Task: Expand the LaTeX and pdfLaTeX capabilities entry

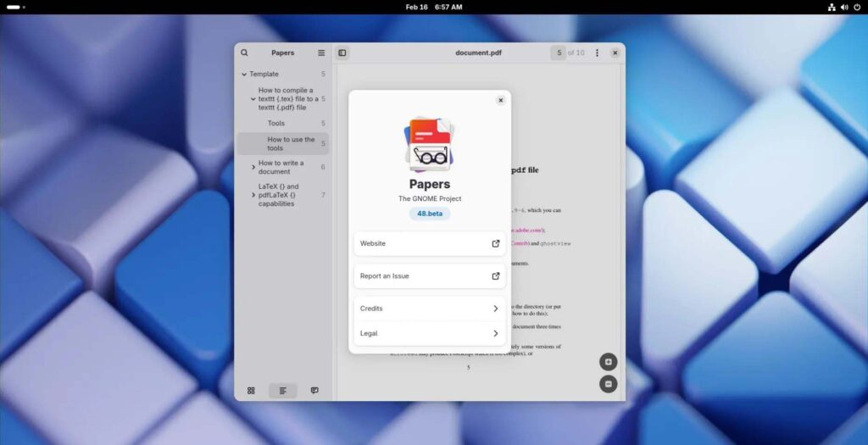Action: pyautogui.click(x=253, y=195)
